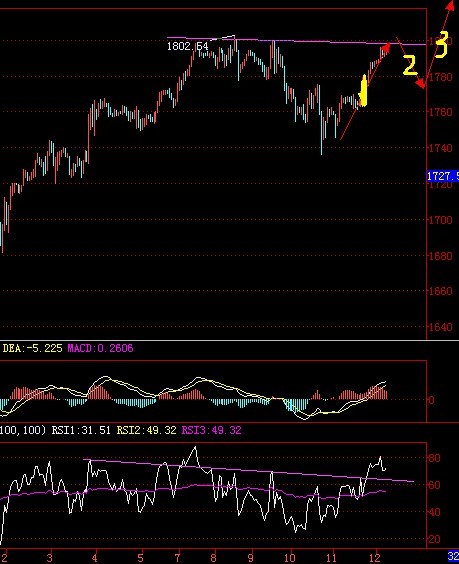
Task: Select date 8 on the time axis
Action: click(214, 558)
